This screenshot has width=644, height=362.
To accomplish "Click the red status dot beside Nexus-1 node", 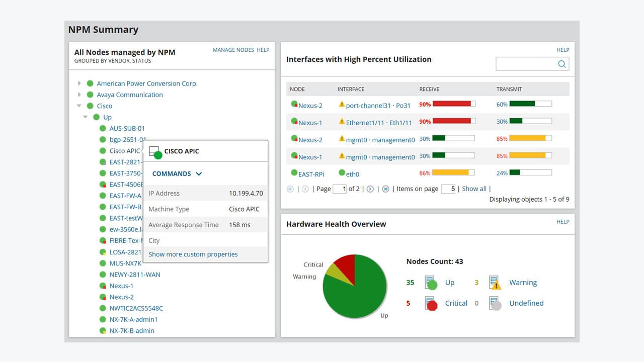I will (102, 286).
